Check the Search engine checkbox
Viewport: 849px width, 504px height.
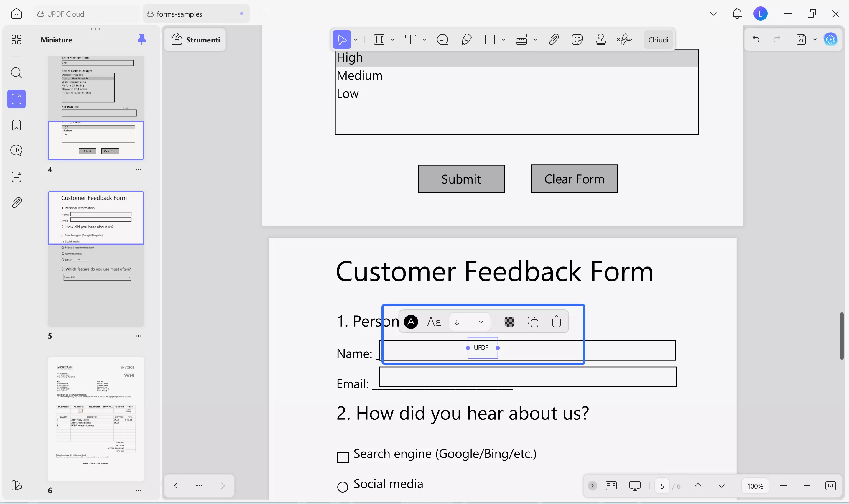pyautogui.click(x=343, y=457)
